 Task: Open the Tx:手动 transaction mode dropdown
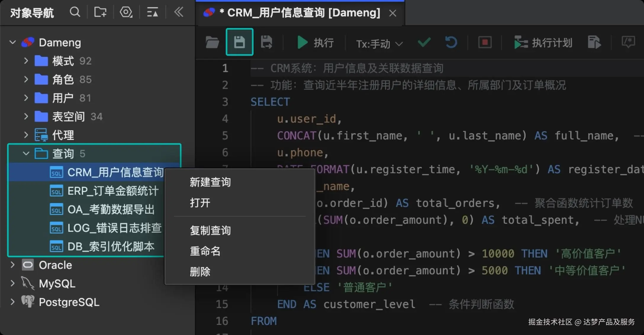(x=379, y=44)
